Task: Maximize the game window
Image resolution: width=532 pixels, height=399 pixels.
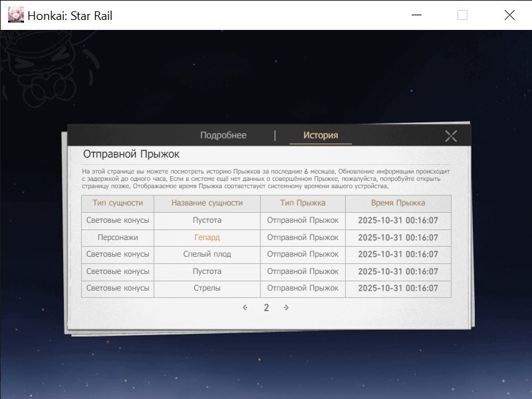Action: [462, 15]
